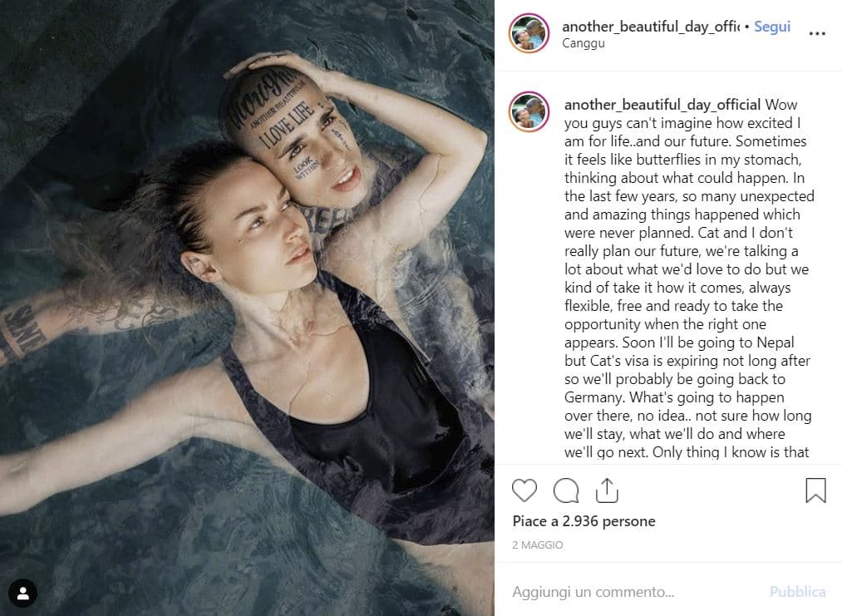
Task: Open the three-dot more options menu
Action: click(x=817, y=33)
